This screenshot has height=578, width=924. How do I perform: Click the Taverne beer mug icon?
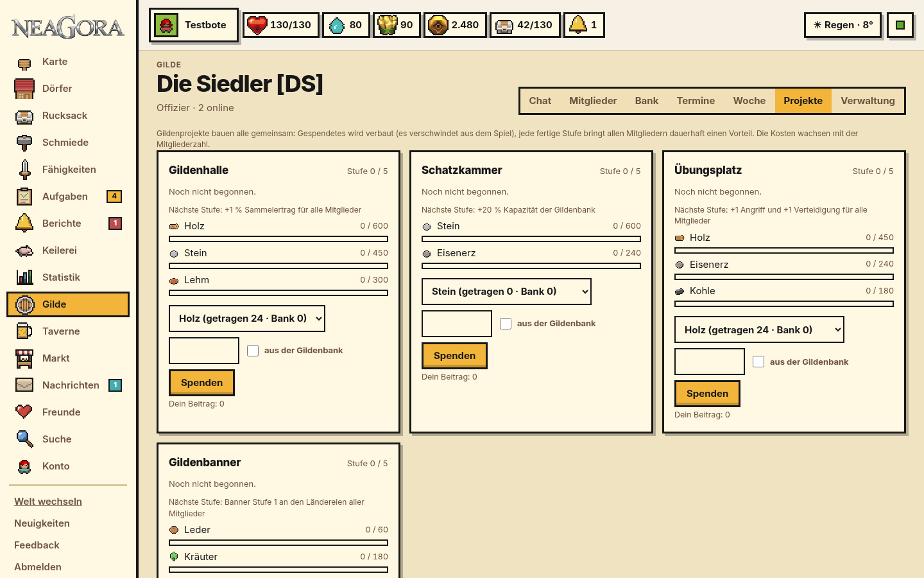[x=24, y=331]
